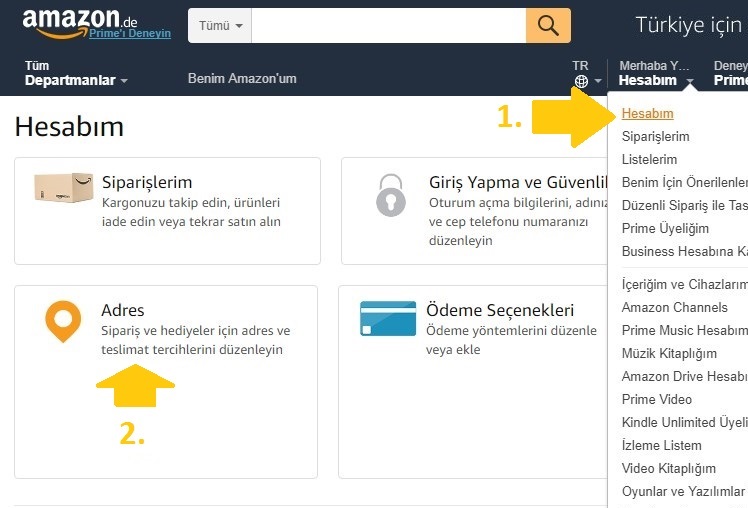
Task: Select Amazon Channels in the menu
Action: [x=675, y=307]
